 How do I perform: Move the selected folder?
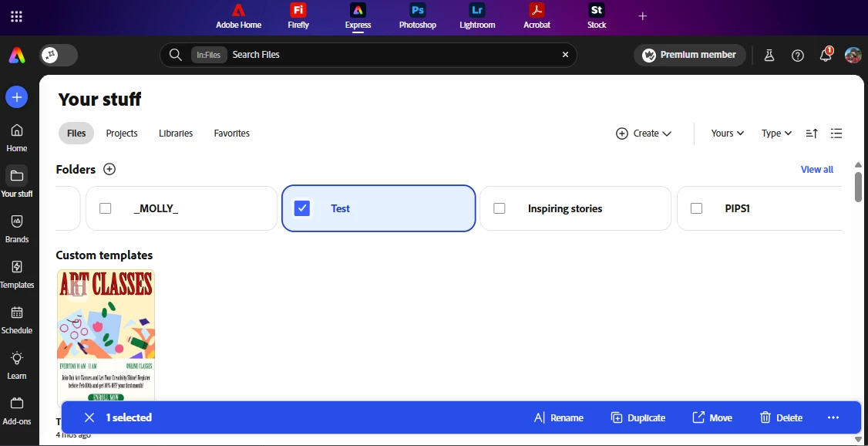click(x=712, y=417)
